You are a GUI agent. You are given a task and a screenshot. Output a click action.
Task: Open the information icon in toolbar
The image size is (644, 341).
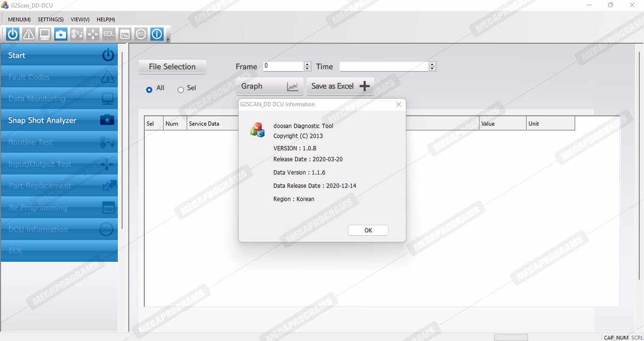tap(157, 34)
